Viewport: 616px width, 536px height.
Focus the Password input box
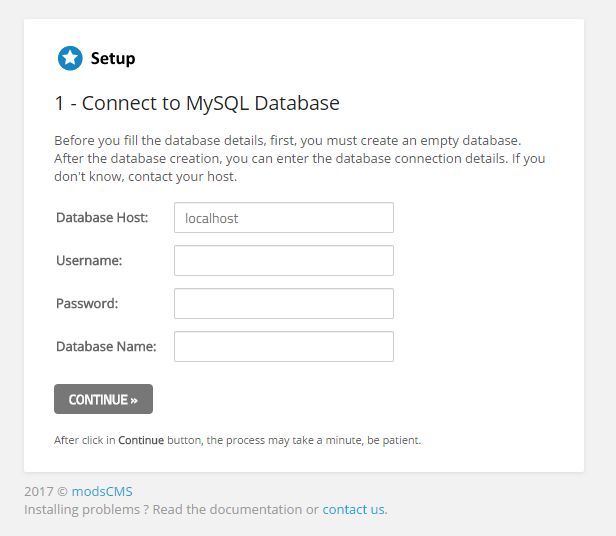coord(284,304)
